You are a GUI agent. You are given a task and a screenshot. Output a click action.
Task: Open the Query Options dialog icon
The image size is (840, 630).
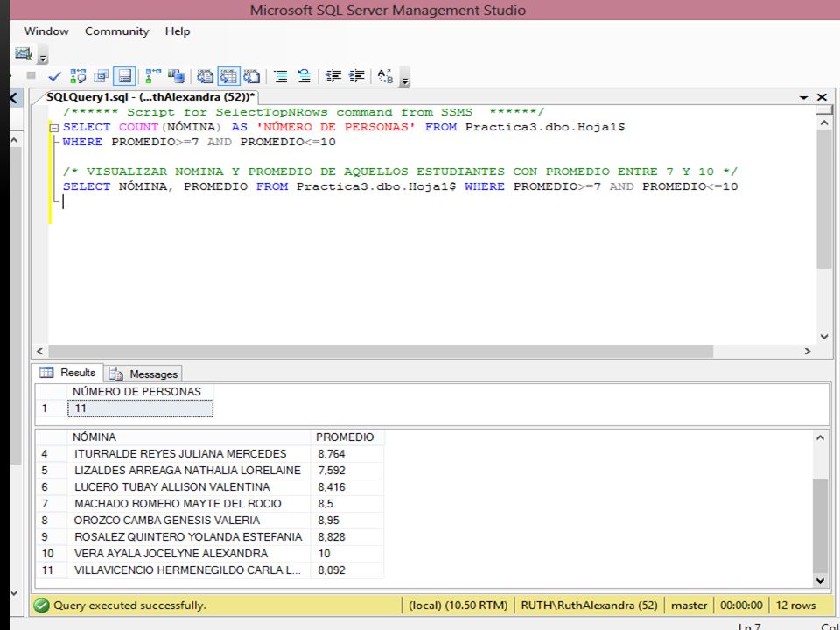[101, 77]
